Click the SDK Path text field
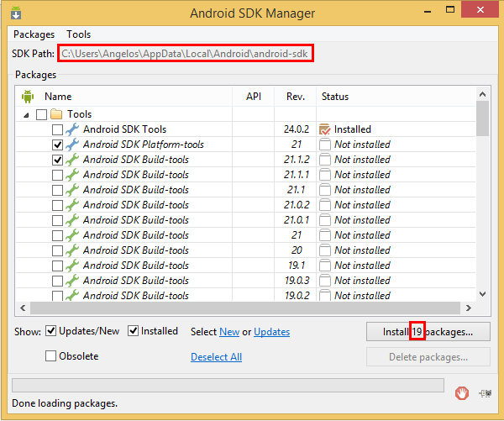504x421 pixels. [186, 54]
